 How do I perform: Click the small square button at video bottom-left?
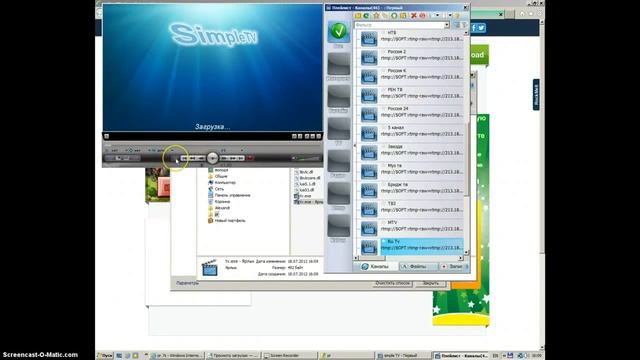(x=107, y=136)
